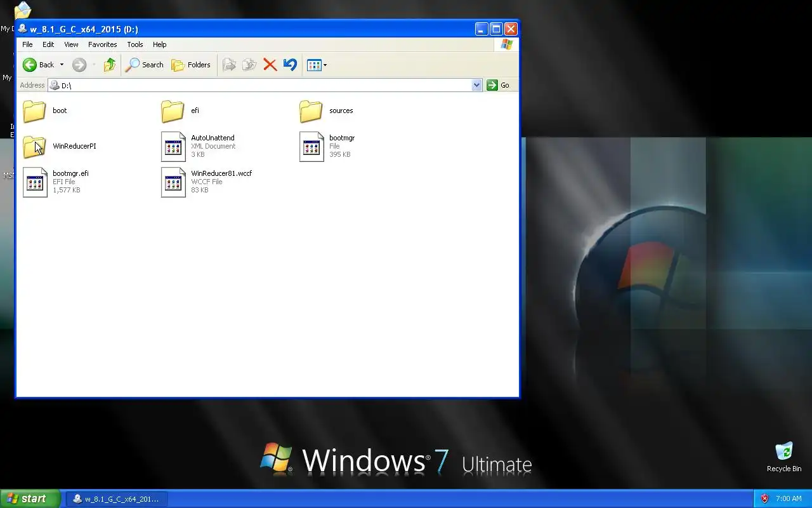Open the File menu

click(x=27, y=44)
